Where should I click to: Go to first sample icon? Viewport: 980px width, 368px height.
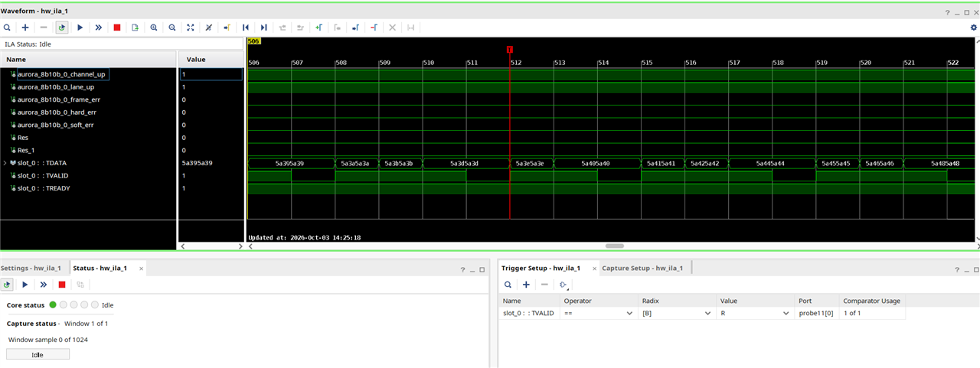246,27
